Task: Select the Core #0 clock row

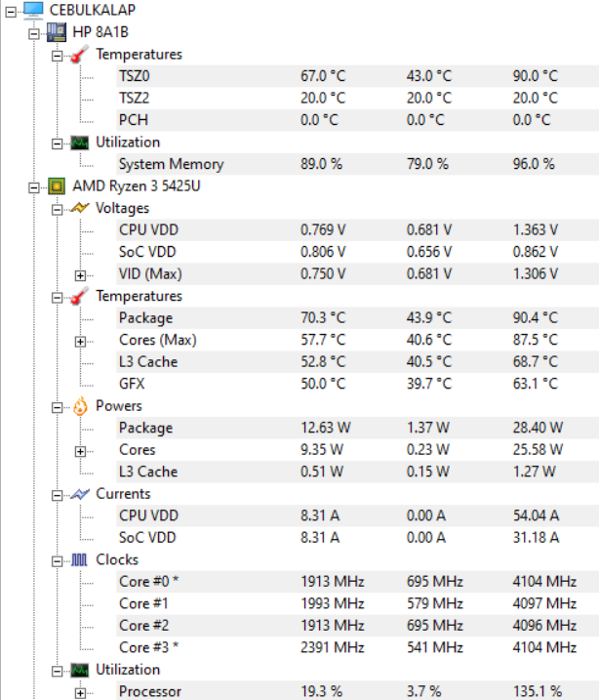Action: click(358, 582)
